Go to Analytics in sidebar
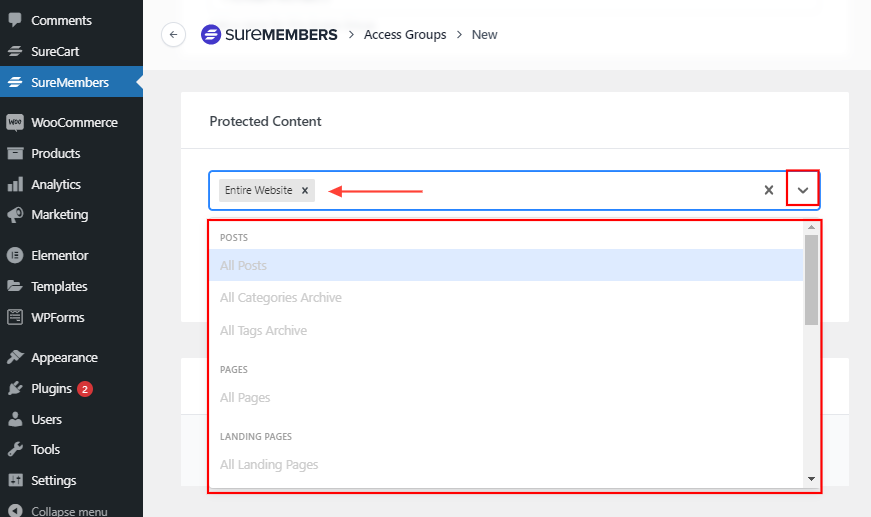This screenshot has width=871, height=517. pos(55,184)
